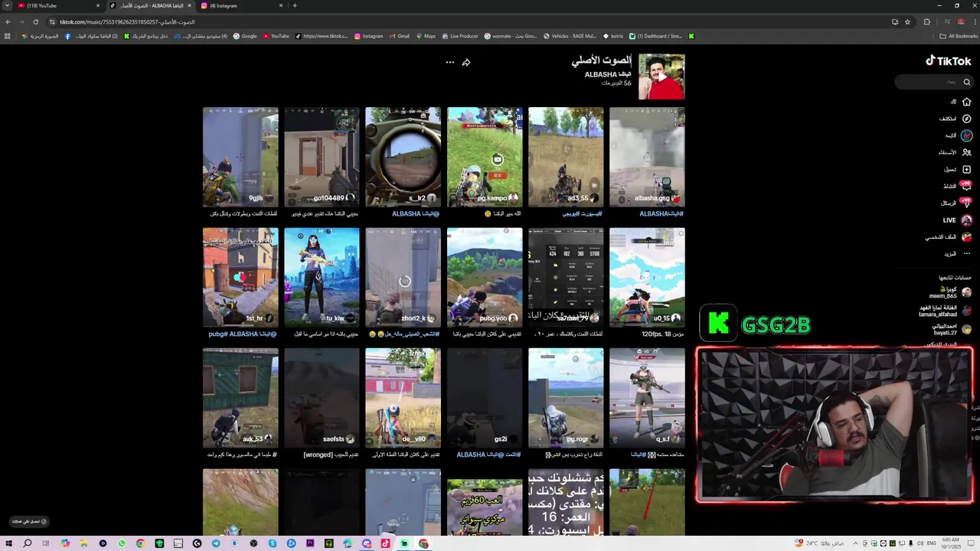Click the share arrow icon beside sound title
The image size is (980, 551).
(x=465, y=63)
